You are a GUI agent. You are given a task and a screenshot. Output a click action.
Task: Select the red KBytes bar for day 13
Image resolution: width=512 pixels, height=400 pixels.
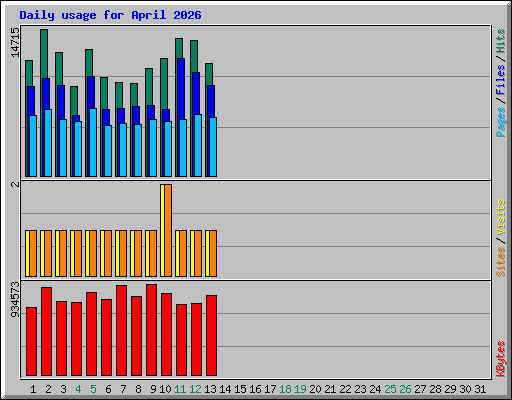point(211,335)
